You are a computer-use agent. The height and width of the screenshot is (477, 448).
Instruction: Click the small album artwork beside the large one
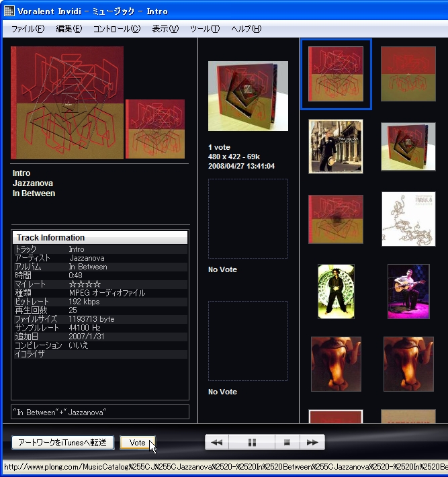pyautogui.click(x=155, y=129)
